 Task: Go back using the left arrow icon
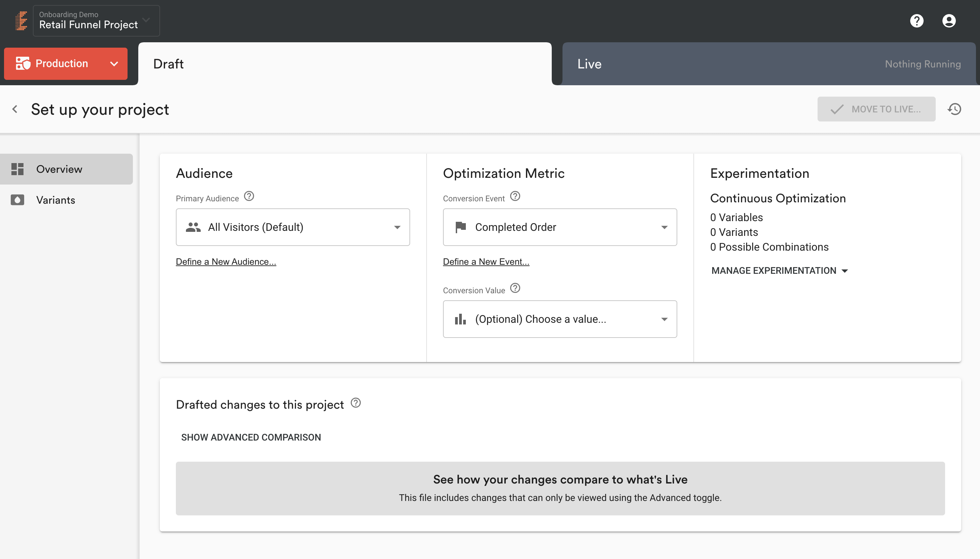15,109
